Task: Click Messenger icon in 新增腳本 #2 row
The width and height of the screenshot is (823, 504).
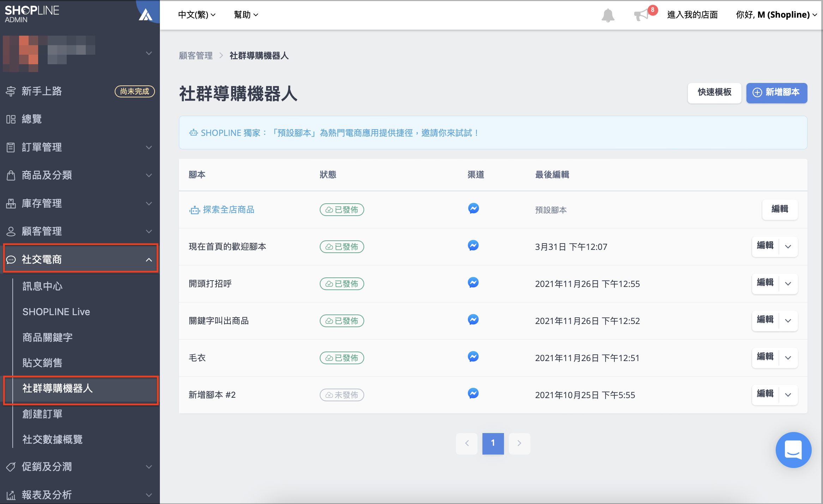Action: coord(473,393)
